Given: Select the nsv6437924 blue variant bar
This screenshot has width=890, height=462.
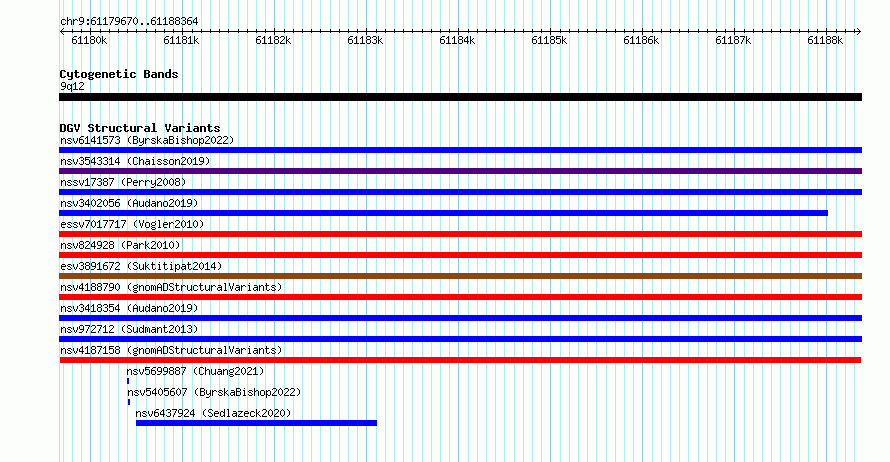Looking at the screenshot, I should coord(257,423).
